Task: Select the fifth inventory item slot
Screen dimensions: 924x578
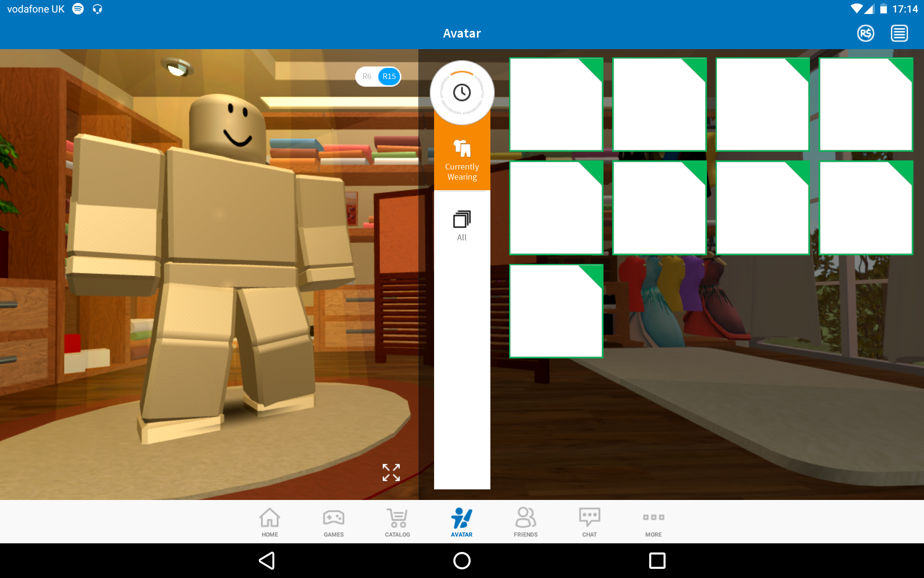Action: 556,209
